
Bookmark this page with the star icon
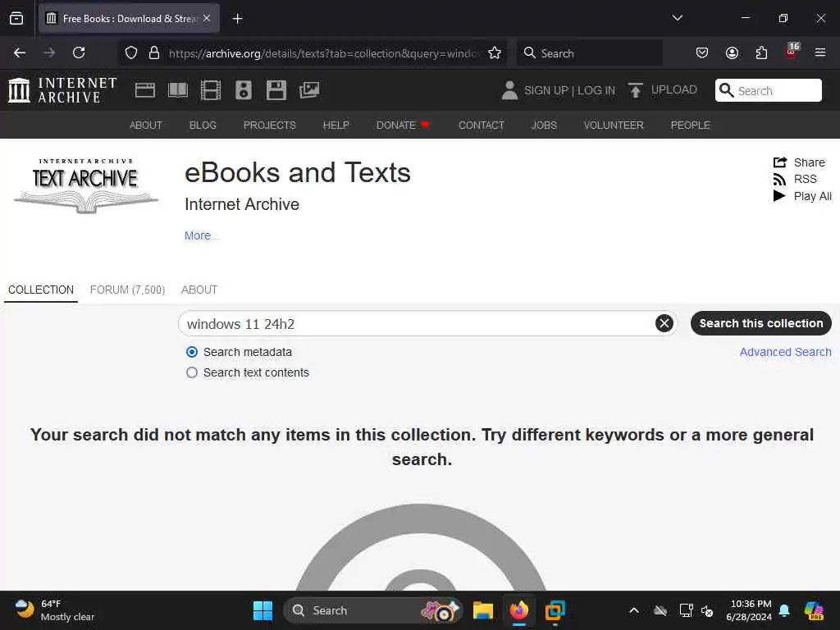[x=495, y=53]
